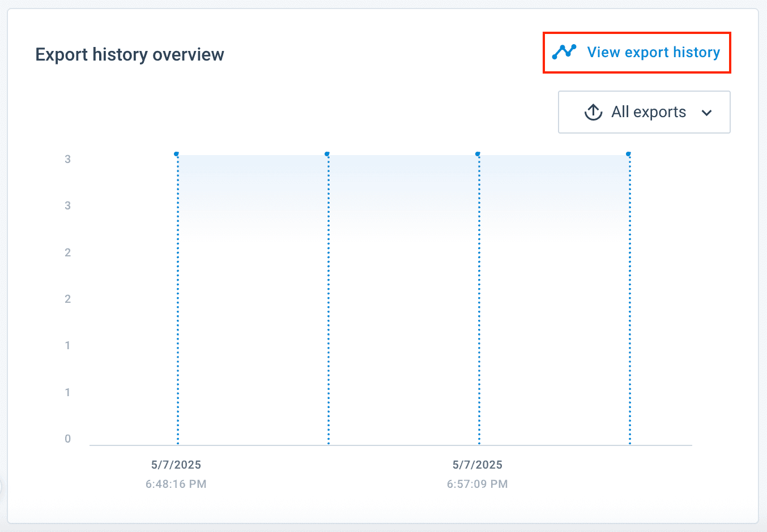Click the rightmost dotted vertical line mid-height

point(630,300)
